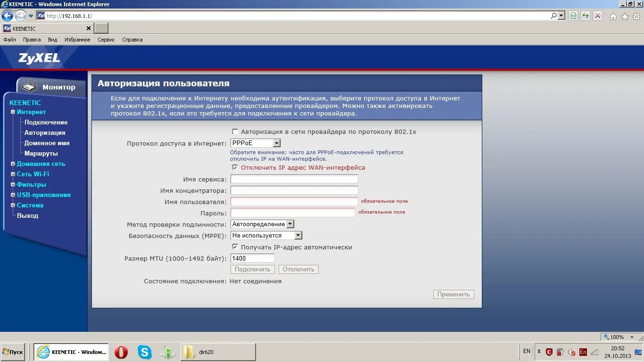The height and width of the screenshot is (362, 644).
Task: Click the EN language indicator
Action: pos(527,351)
